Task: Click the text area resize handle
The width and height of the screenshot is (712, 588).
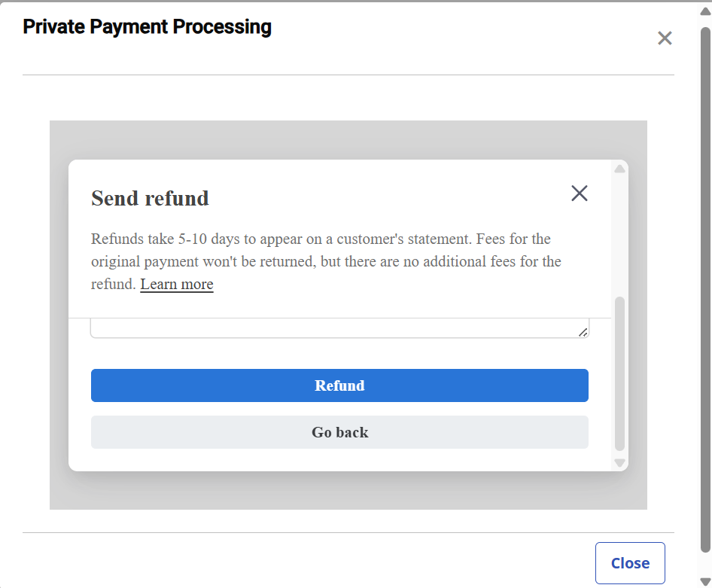Action: 583,332
